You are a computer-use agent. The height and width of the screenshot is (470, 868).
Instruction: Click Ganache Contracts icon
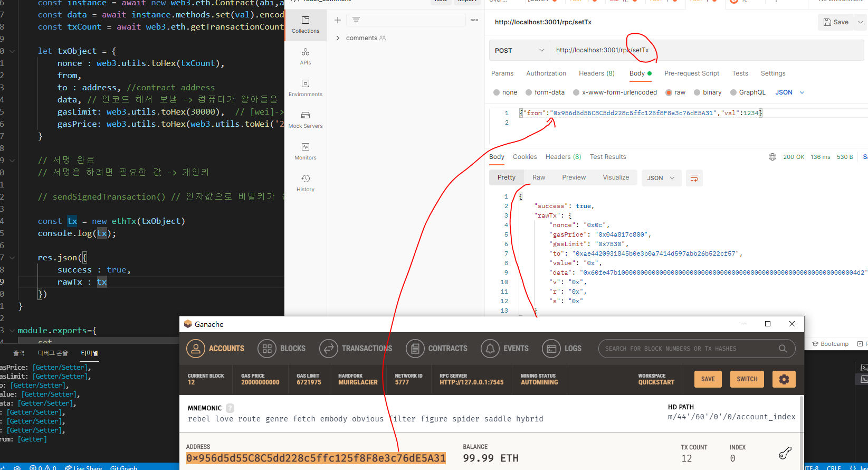click(x=415, y=349)
